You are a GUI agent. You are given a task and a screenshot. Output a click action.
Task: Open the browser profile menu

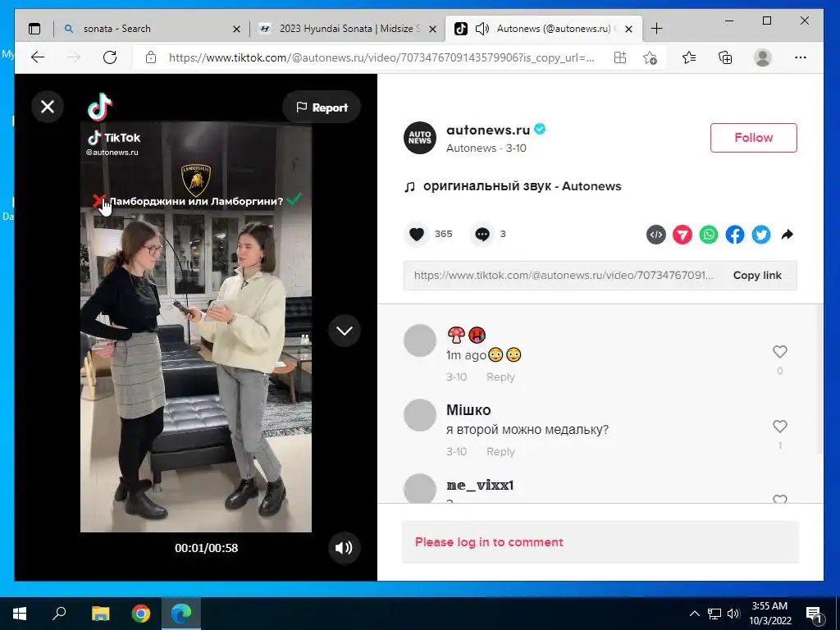[762, 57]
